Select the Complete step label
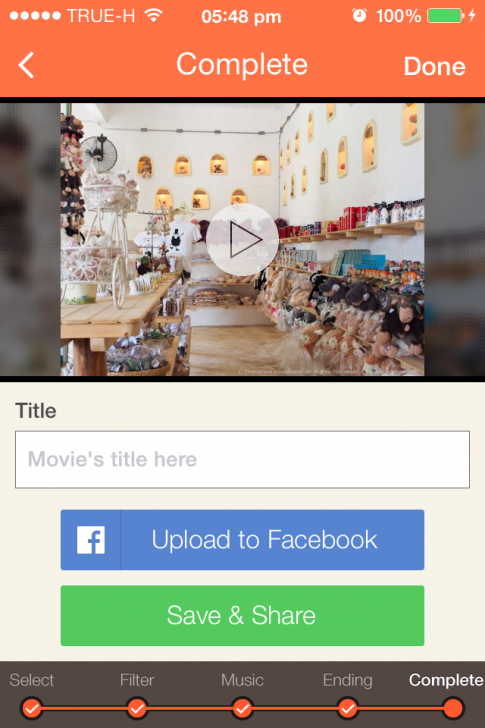This screenshot has height=728, width=485. [446, 680]
